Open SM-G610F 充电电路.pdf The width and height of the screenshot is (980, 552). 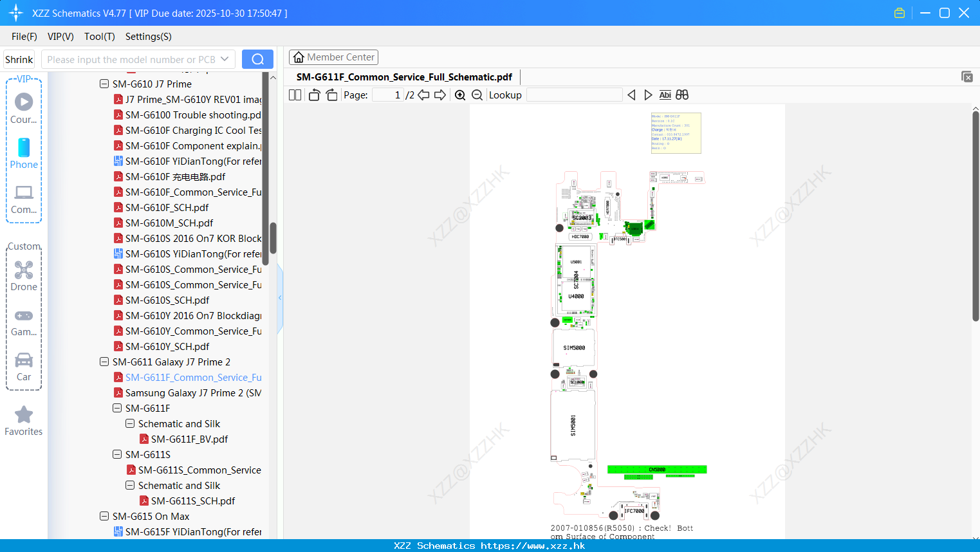170,176
